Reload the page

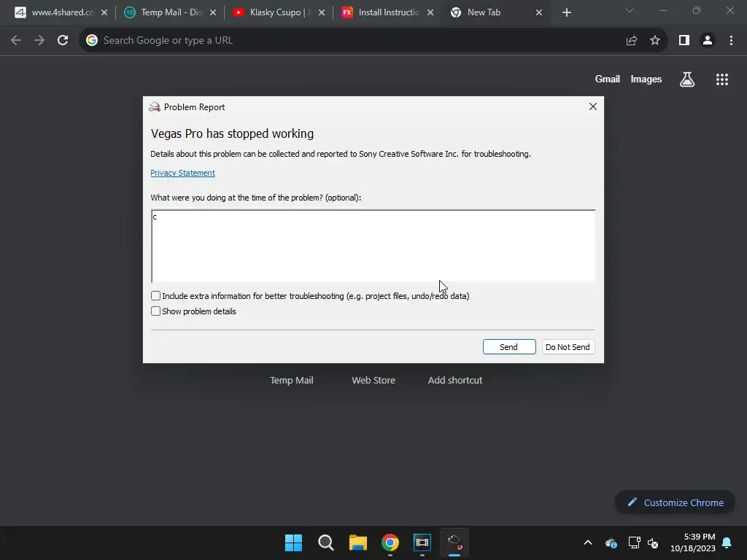pyautogui.click(x=63, y=41)
